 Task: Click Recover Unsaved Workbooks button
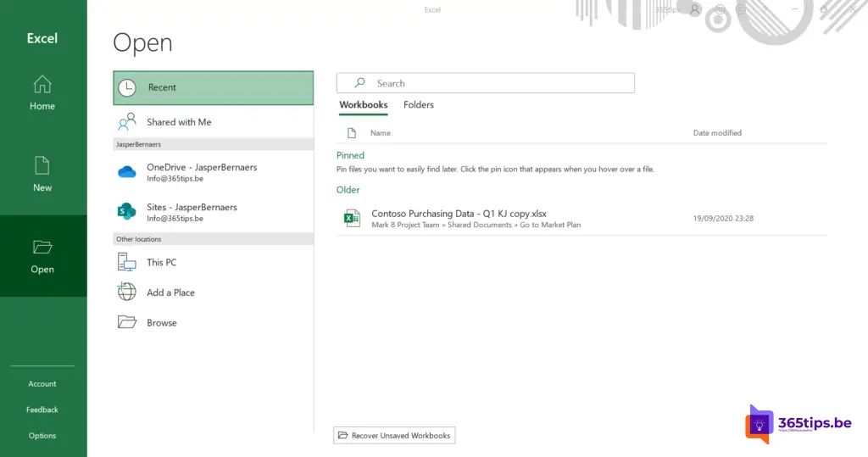394,436
